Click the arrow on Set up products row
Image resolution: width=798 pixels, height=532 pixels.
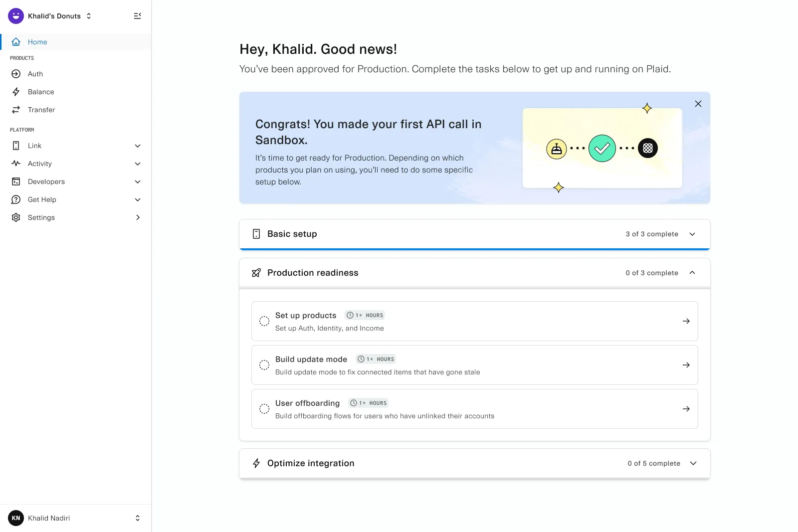[x=686, y=321]
